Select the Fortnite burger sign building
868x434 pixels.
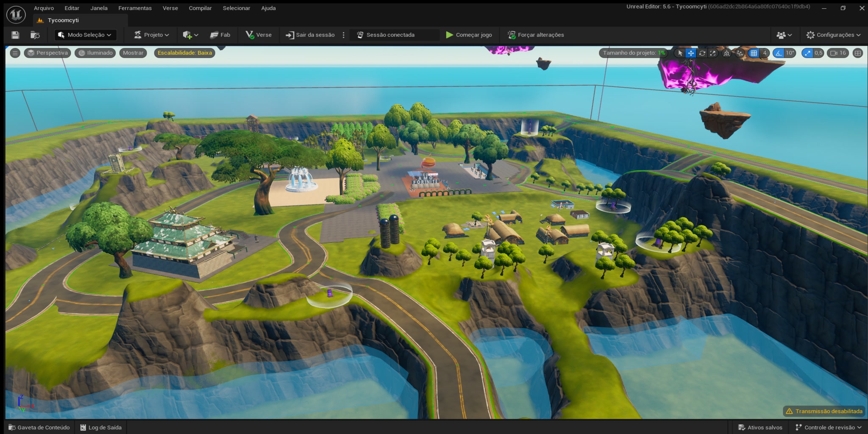click(428, 178)
